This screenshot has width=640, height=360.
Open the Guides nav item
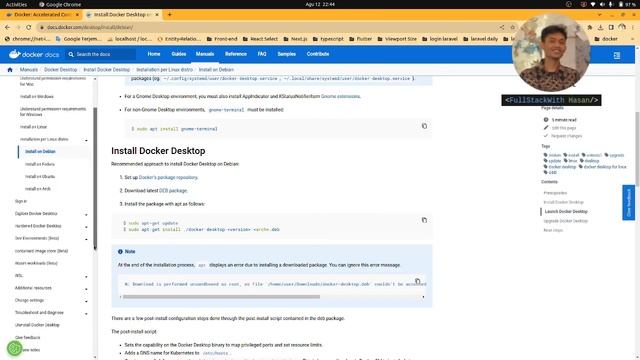tap(179, 54)
